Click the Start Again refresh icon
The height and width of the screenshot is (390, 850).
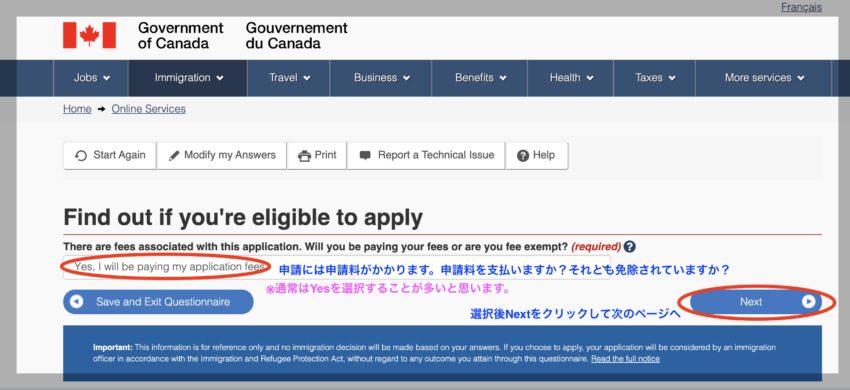click(81, 156)
